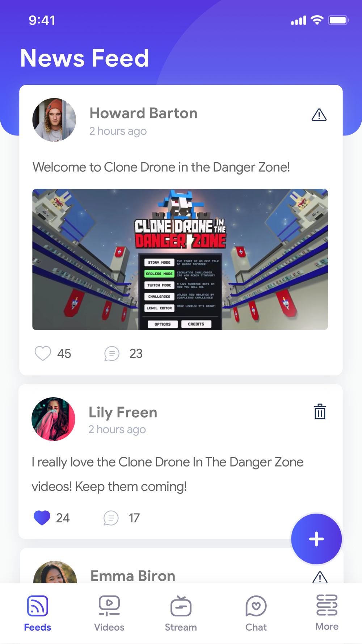Open comments on Lily Freen's post
The image size is (362, 644).
(x=111, y=518)
